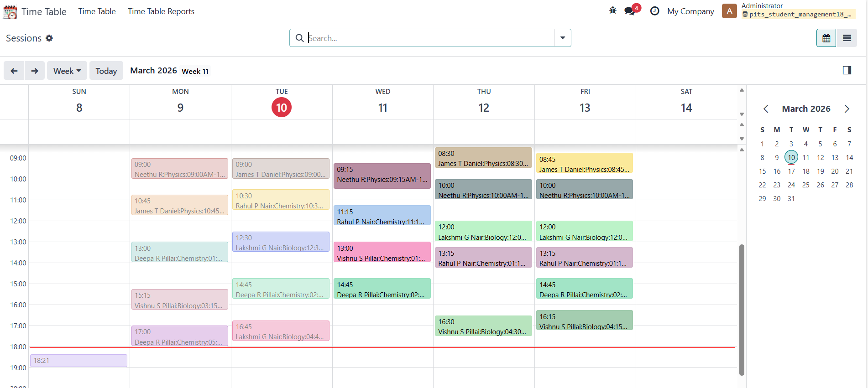Toggle the calendar side panel

pos(847,70)
